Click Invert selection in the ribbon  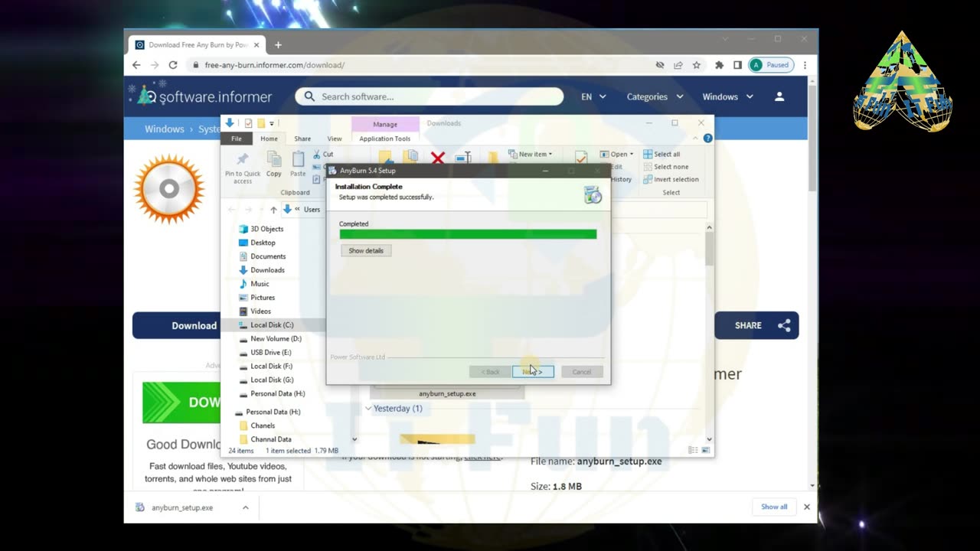pos(671,180)
